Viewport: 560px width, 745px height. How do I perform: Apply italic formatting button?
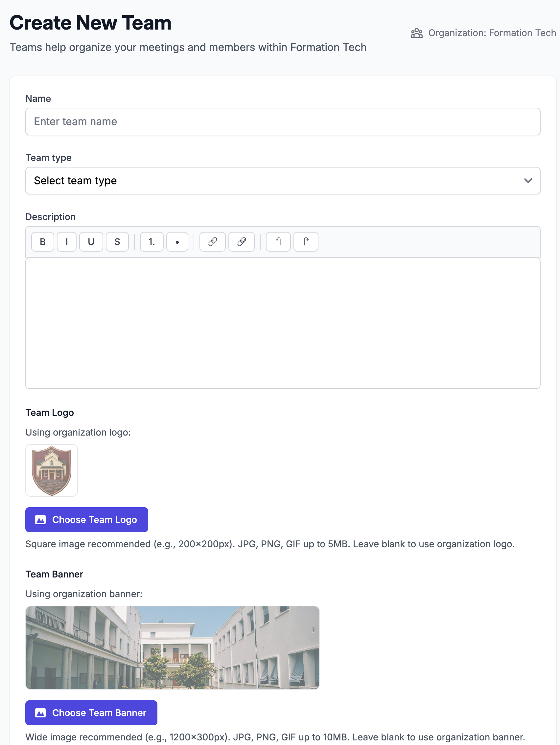pos(67,242)
